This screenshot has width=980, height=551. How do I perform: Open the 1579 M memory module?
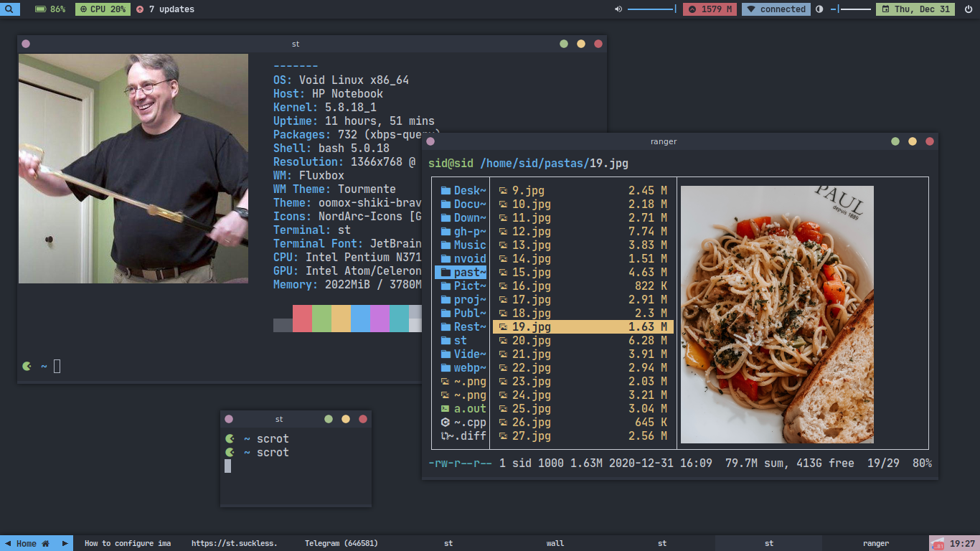[710, 9]
